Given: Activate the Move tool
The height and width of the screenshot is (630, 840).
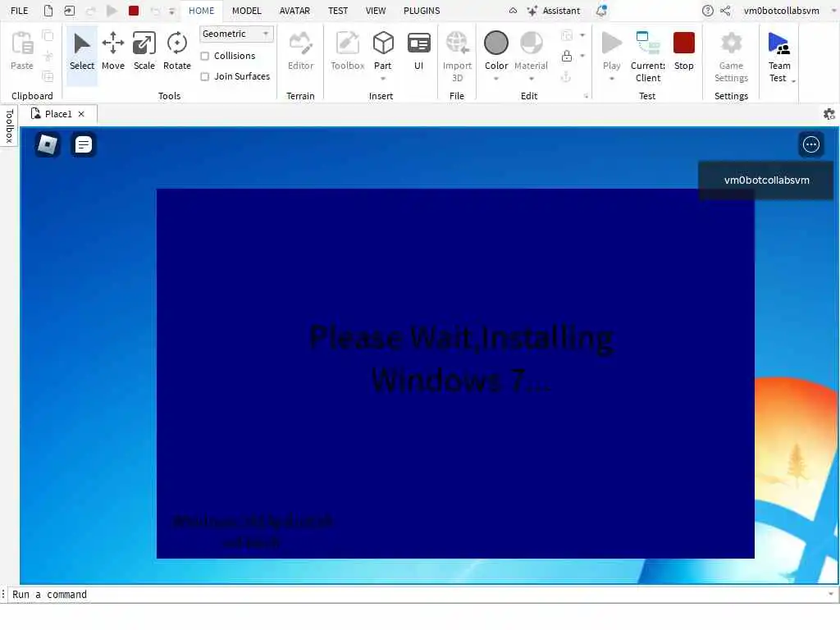Looking at the screenshot, I should [x=113, y=52].
